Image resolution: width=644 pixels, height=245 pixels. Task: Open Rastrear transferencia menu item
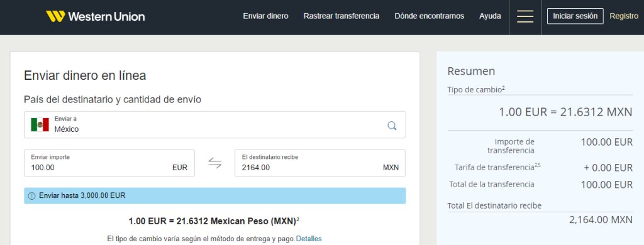point(341,16)
